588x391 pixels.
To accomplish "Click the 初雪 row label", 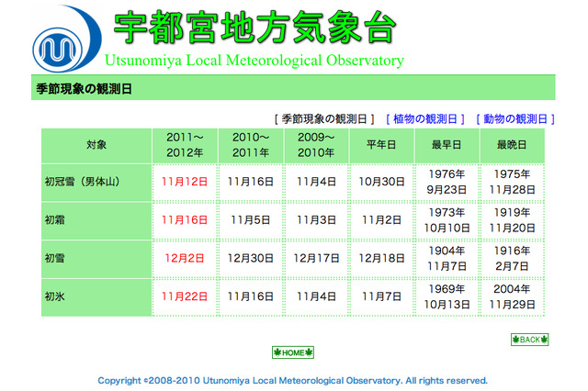I will click(x=55, y=259).
